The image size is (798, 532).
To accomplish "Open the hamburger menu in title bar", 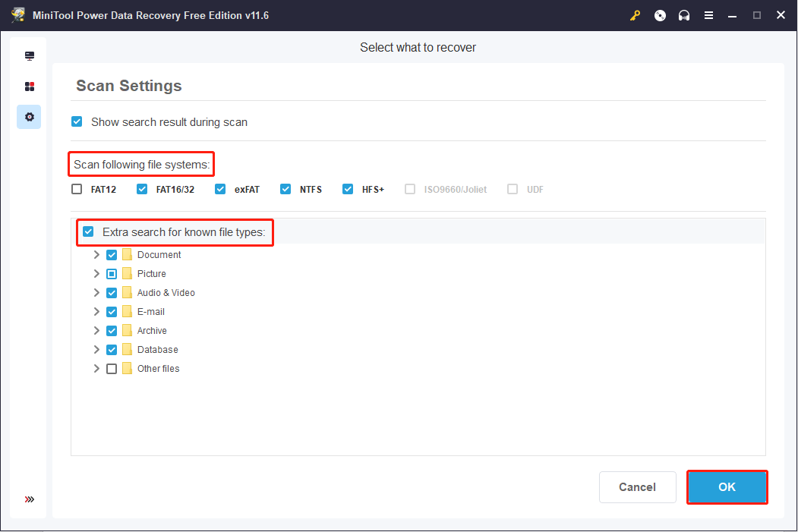I will pos(708,16).
